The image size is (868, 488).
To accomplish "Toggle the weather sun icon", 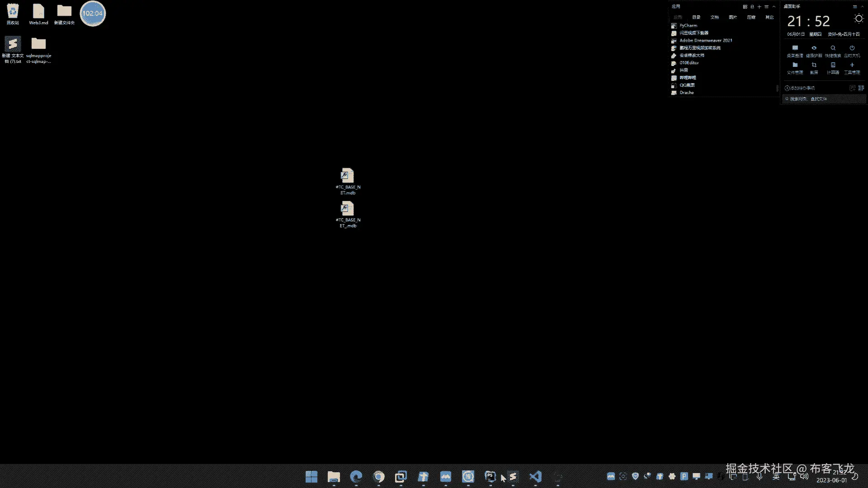I will 859,19.
